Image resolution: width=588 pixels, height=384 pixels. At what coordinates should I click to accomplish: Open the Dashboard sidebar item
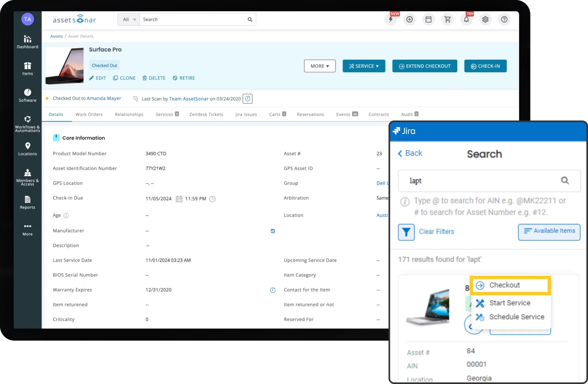[27, 42]
